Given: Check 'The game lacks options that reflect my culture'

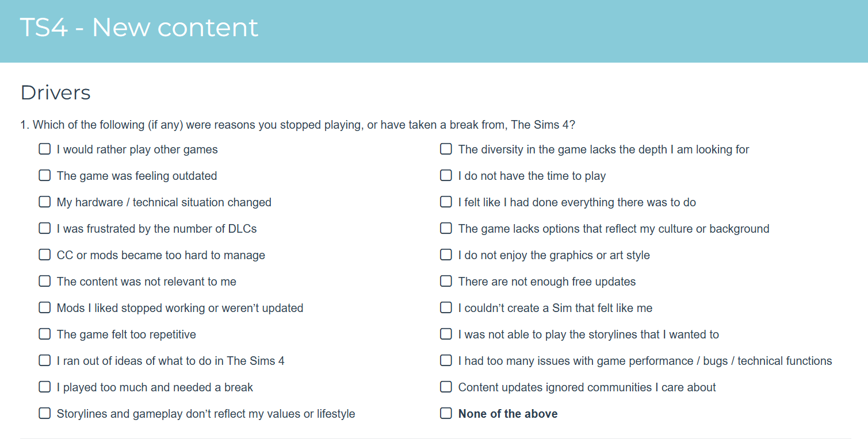Looking at the screenshot, I should pos(446,229).
